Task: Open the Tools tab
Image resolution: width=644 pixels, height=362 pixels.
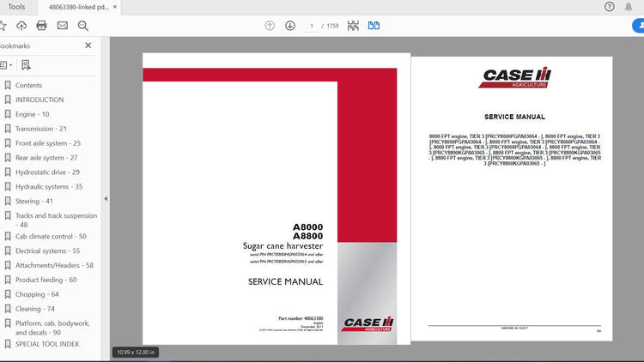Action: click(x=16, y=7)
